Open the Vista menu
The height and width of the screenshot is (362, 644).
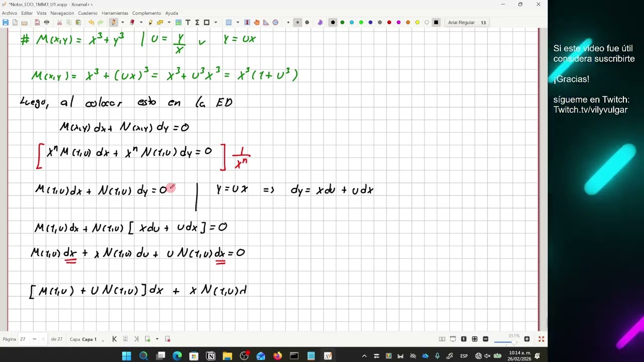point(41,13)
